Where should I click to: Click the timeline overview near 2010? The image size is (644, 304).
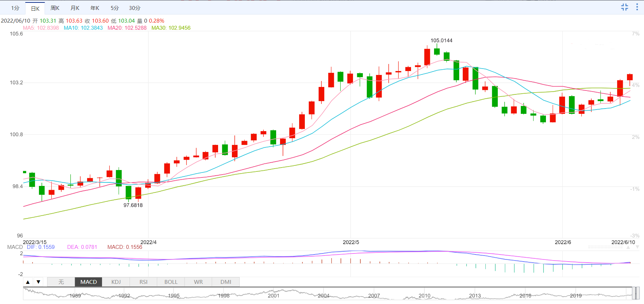pos(424,296)
